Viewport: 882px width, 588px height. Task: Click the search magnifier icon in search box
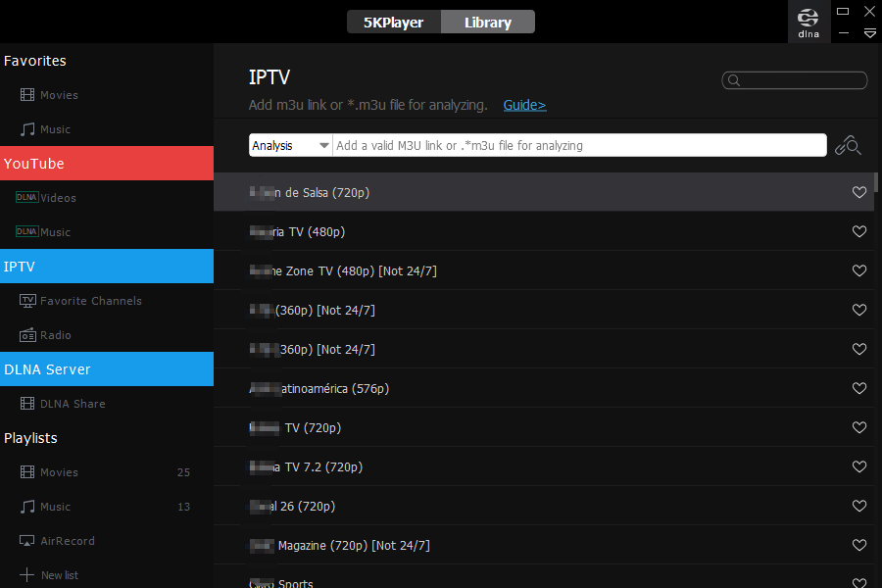pyautogui.click(x=734, y=80)
